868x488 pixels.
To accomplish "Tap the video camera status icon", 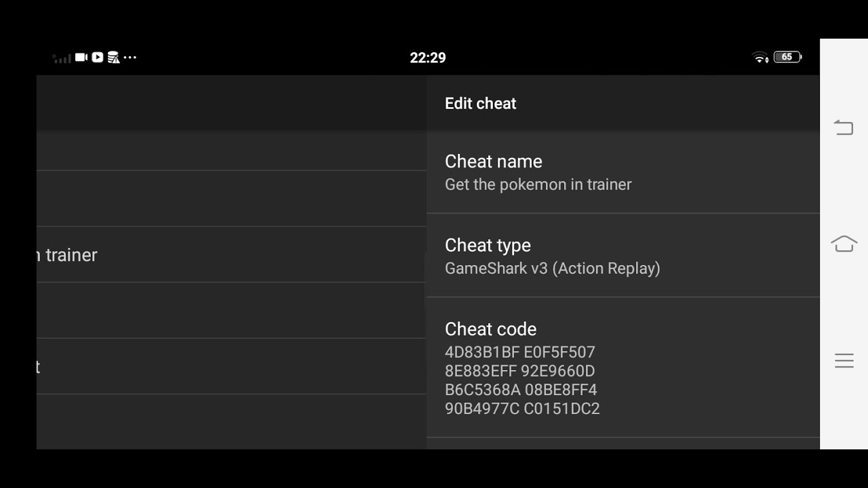I will pos(81,58).
